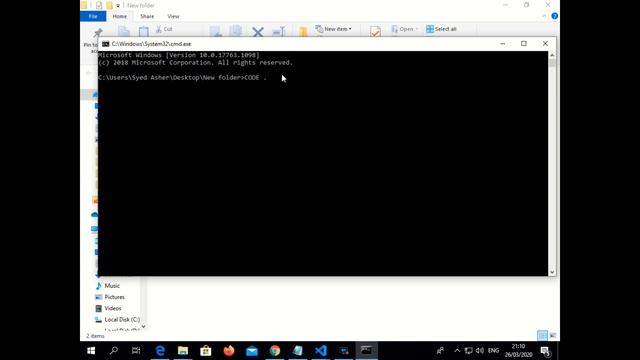The image size is (640, 360).
Task: Open the Mail app from taskbar
Action: pyautogui.click(x=252, y=351)
